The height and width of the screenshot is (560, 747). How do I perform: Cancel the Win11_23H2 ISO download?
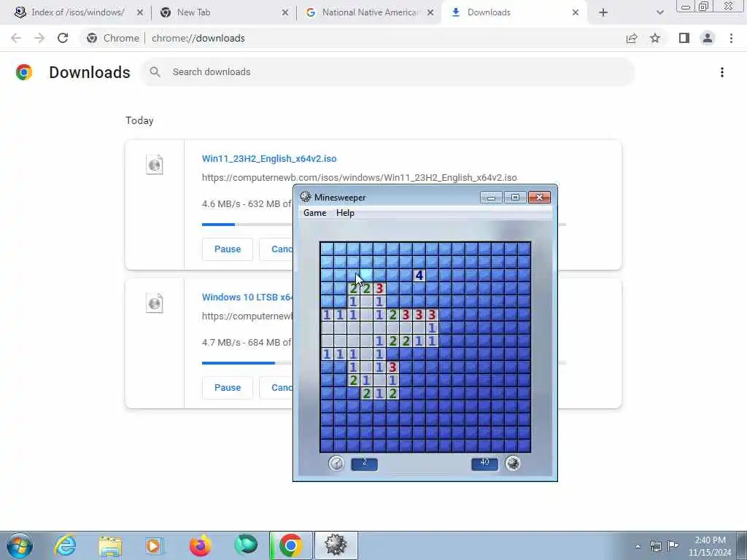[x=276, y=249]
